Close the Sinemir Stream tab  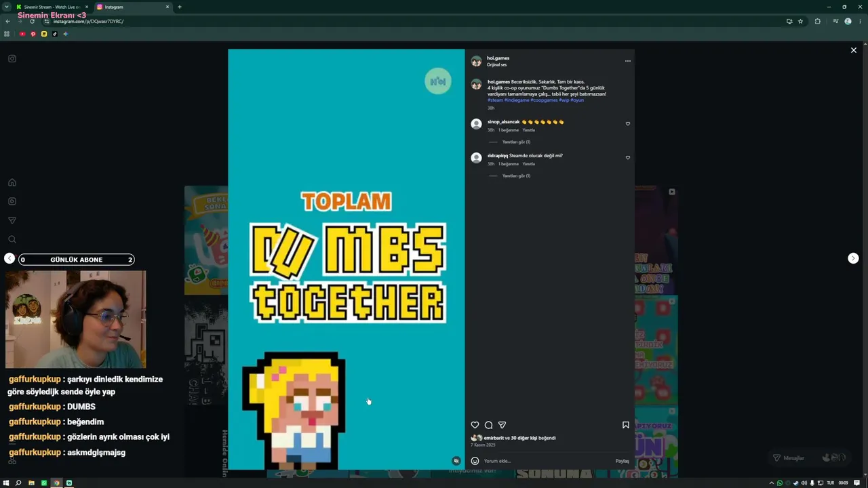pyautogui.click(x=86, y=7)
